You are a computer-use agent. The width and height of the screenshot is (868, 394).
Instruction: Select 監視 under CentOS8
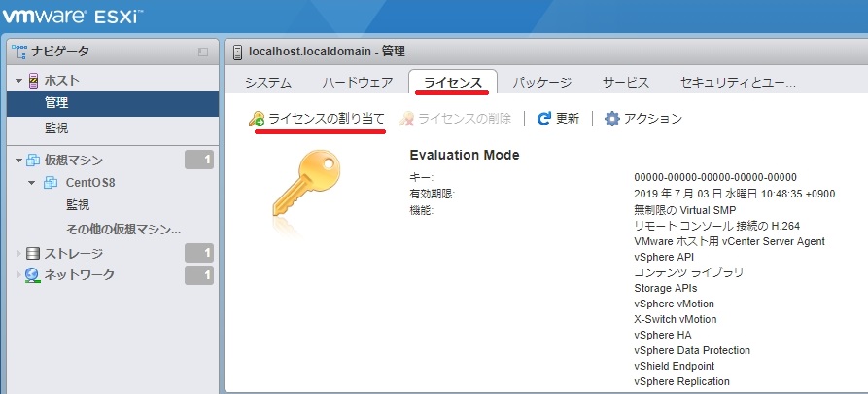(78, 205)
